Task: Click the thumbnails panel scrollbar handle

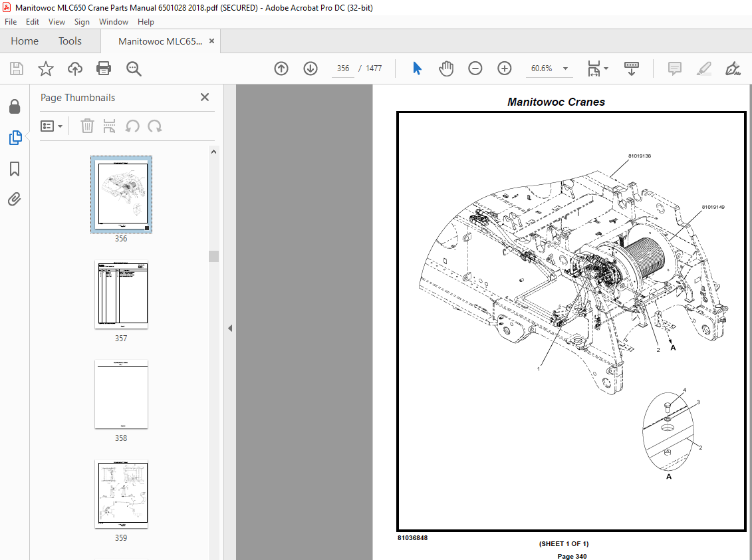Action: coord(214,256)
